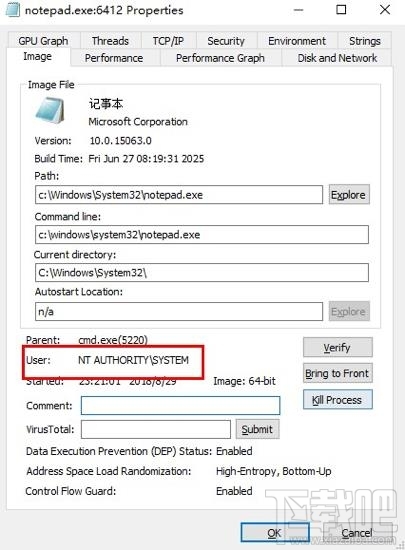Click the Current directory text box
Viewport: 405px width, 550px height.
tap(202, 273)
